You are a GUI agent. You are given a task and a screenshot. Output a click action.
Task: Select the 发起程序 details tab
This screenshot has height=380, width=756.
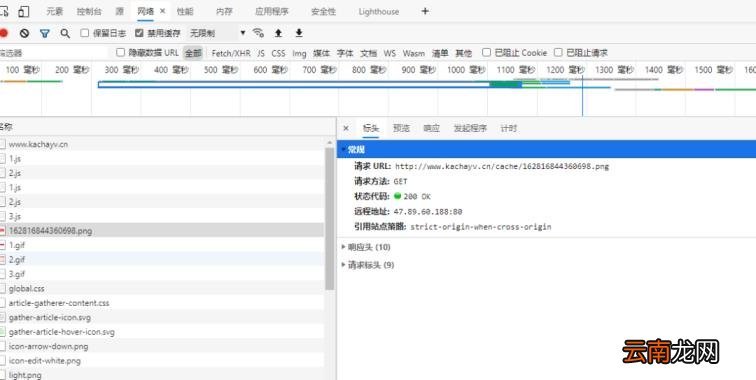click(470, 128)
